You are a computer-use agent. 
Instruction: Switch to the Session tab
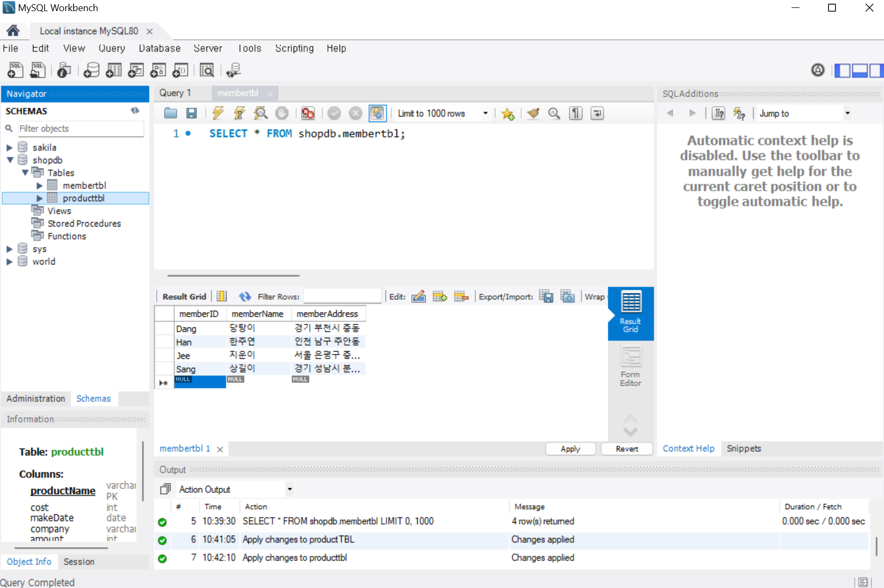click(79, 562)
